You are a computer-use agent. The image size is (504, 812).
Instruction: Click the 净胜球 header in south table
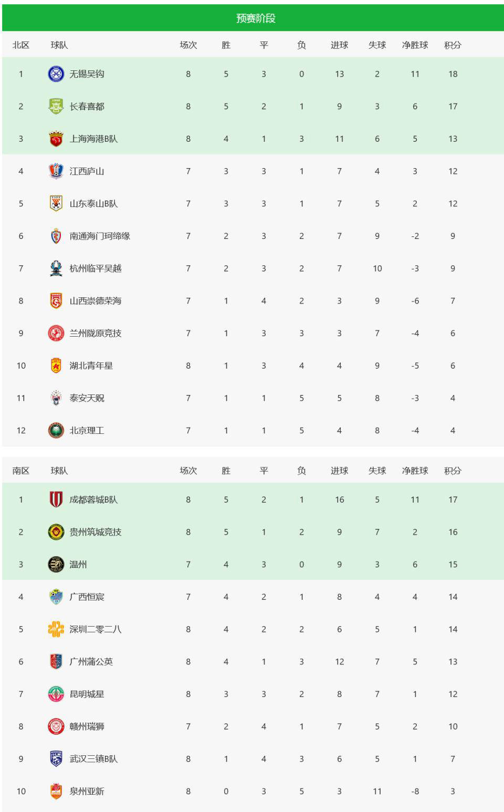415,471
